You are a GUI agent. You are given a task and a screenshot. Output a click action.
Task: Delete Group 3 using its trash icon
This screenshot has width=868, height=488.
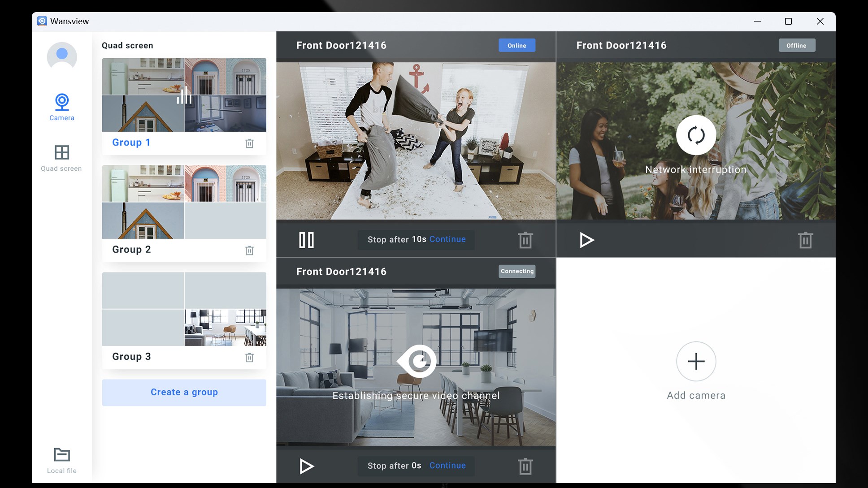250,358
